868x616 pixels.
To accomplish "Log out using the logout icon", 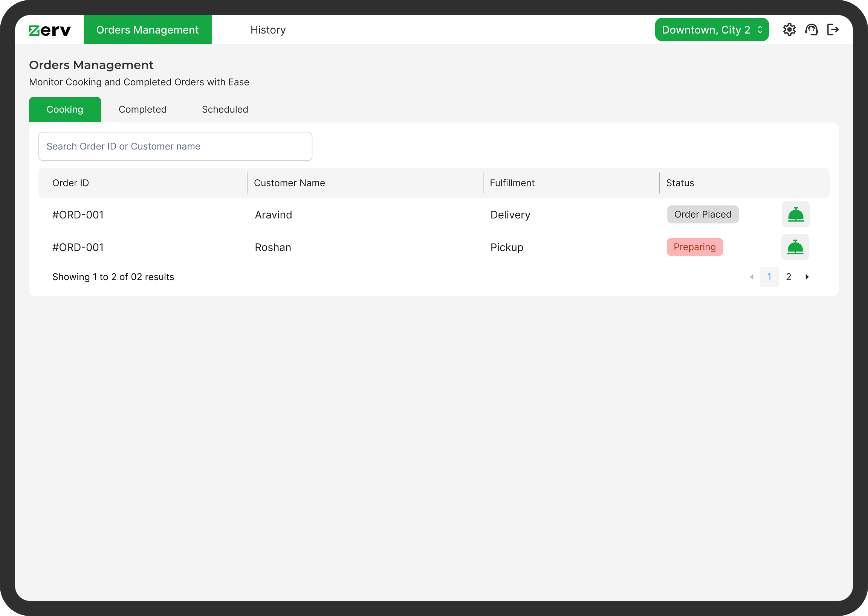I will (833, 30).
